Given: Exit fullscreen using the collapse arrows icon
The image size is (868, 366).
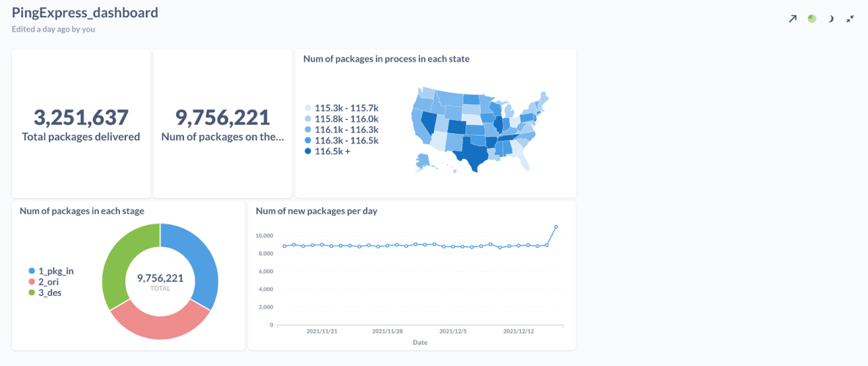Looking at the screenshot, I should 850,19.
